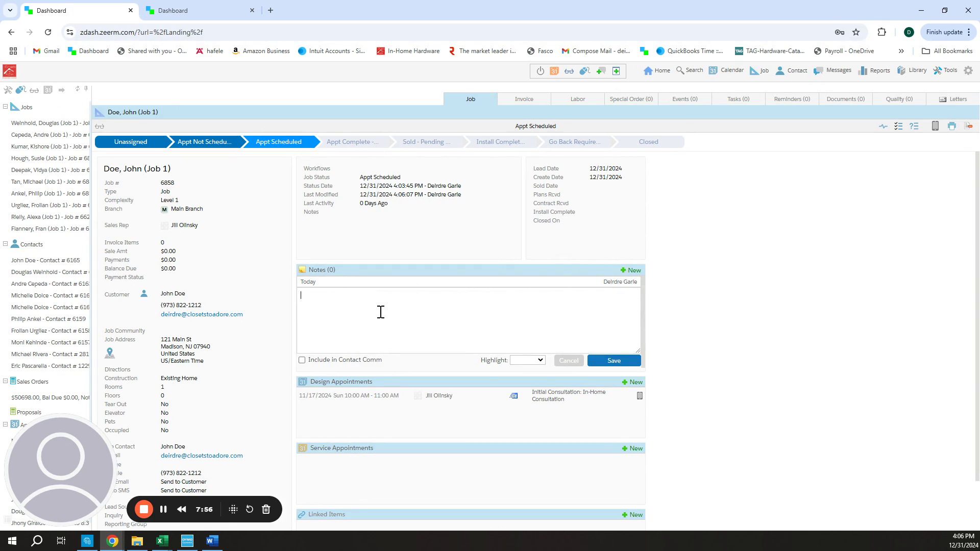Viewport: 980px width, 551px height.
Task: Open the Highlight dropdown
Action: click(527, 360)
